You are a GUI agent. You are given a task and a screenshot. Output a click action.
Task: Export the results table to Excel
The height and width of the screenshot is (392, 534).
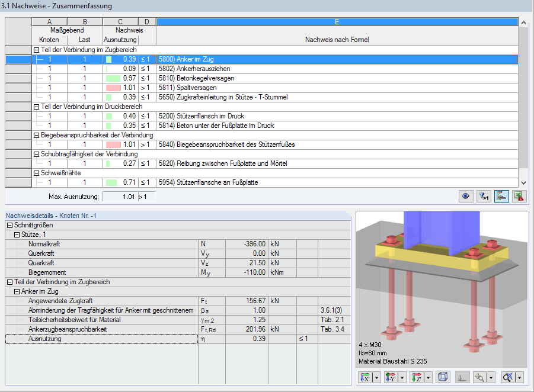(519, 197)
